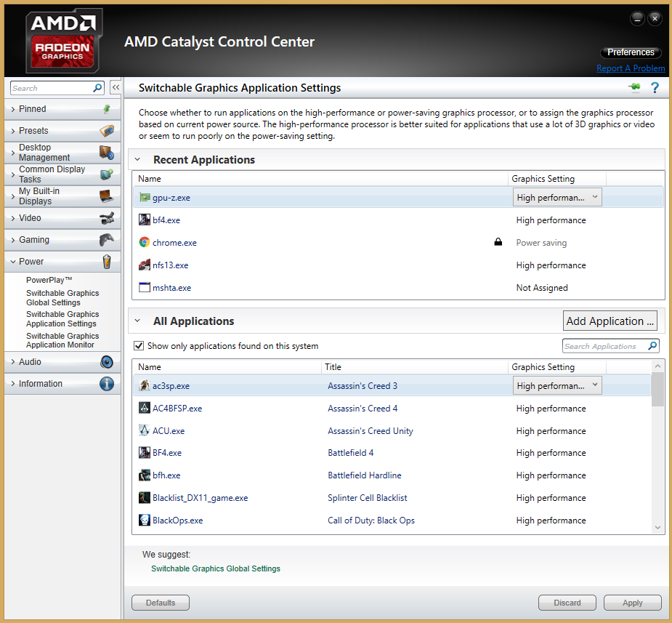Click the blue Information icon
672x623 pixels.
[x=107, y=384]
